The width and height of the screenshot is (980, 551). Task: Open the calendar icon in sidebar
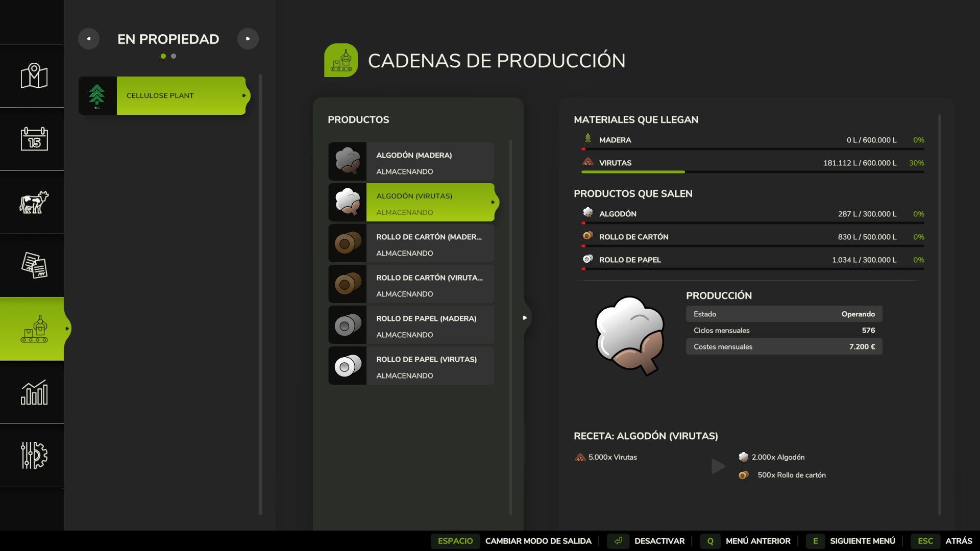(x=34, y=139)
